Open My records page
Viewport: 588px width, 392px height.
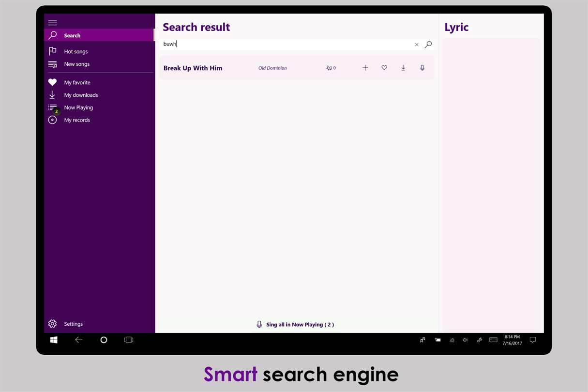point(99,120)
